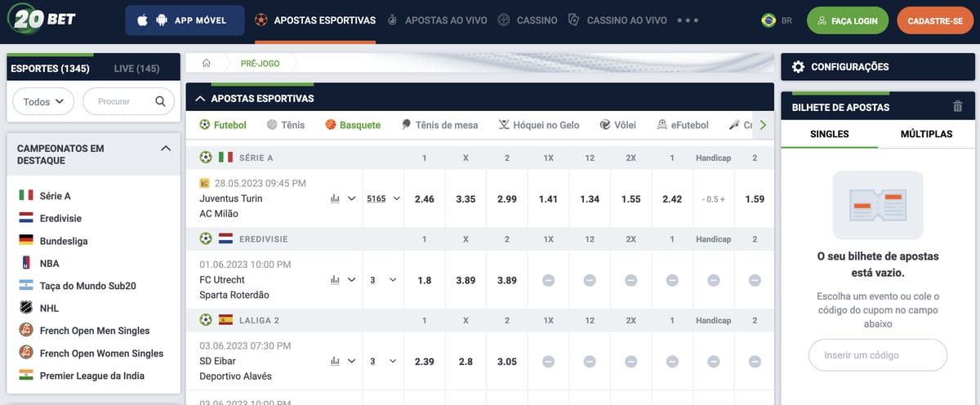Select the 12 odds 1.34
This screenshot has height=405, width=980.
coord(590,198)
